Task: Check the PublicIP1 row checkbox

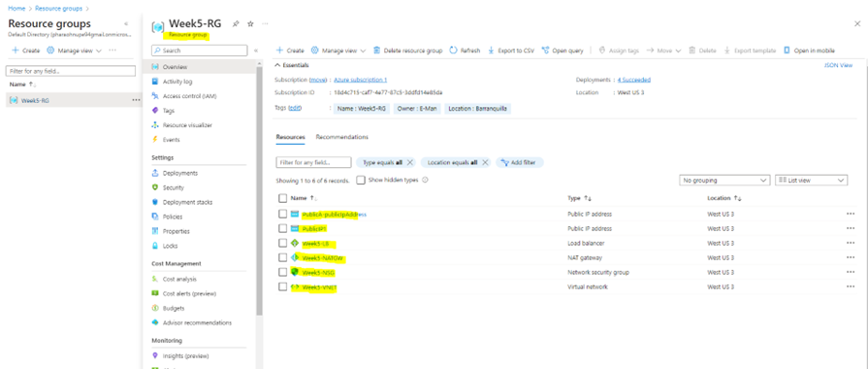Action: pos(283,229)
